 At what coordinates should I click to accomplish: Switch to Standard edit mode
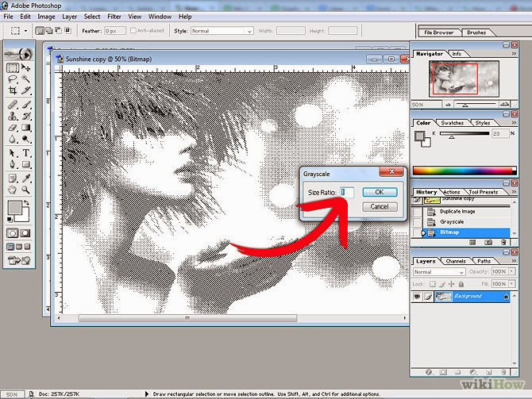click(x=13, y=233)
